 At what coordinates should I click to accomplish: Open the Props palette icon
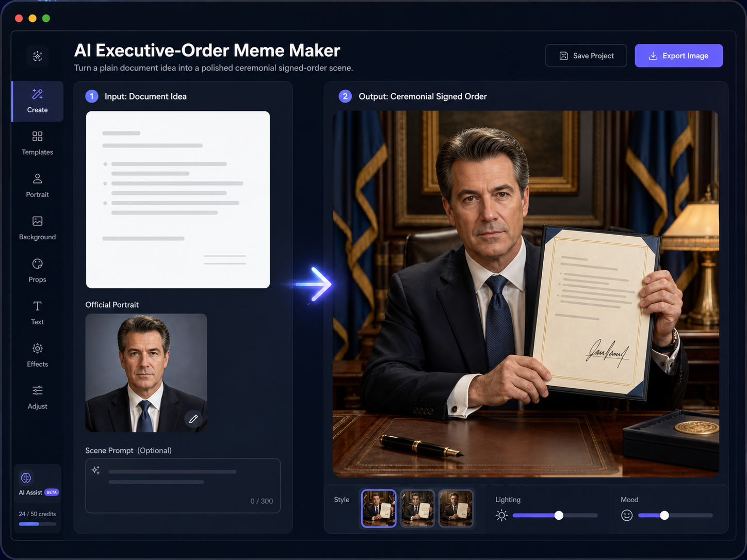tap(37, 264)
